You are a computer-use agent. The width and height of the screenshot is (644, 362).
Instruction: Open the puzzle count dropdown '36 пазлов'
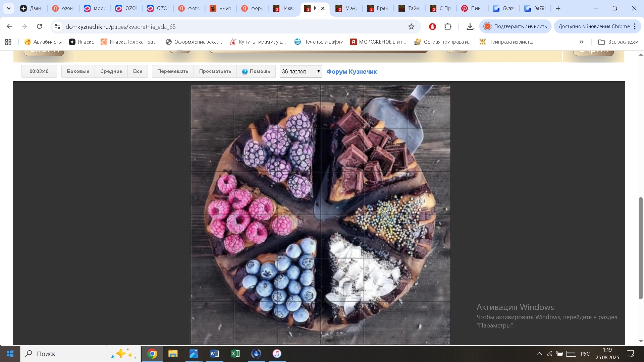pos(301,71)
